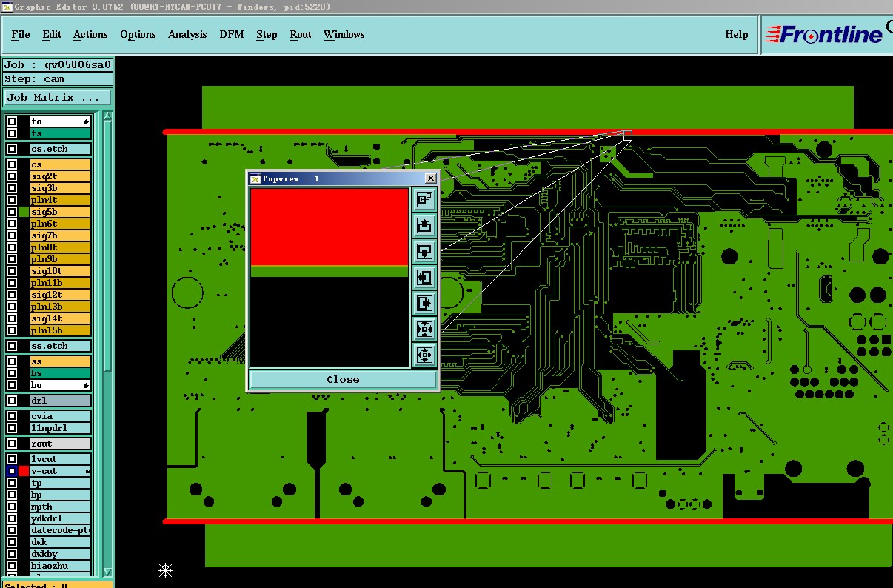Screen dimensions: 893x588
Task: Open the Windows menu
Action: pos(344,34)
